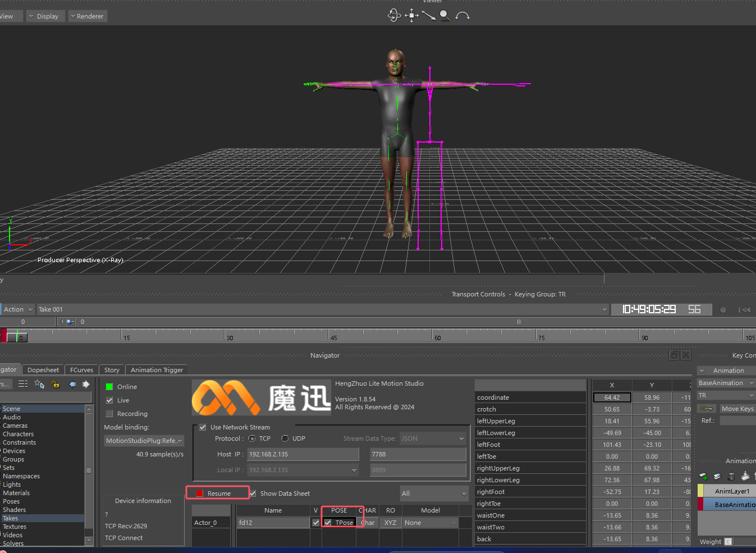Click the key icon beside Move Keys
The height and width of the screenshot is (553, 756).
pos(706,409)
